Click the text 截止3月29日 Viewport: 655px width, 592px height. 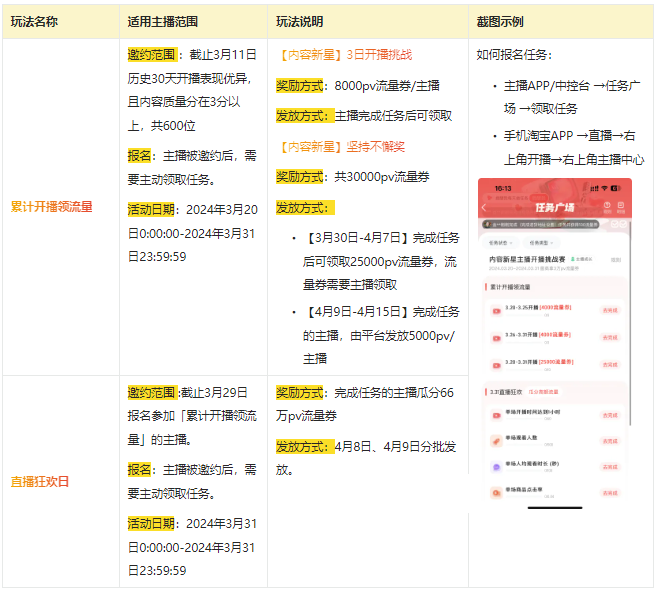(214, 393)
